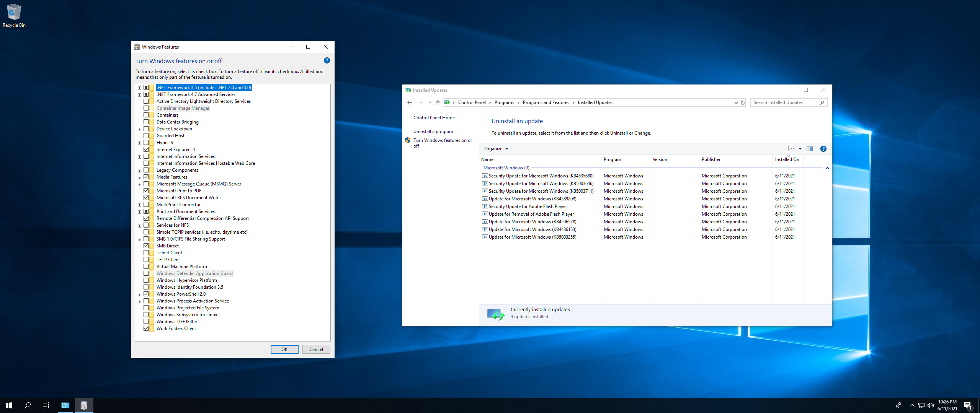Open Turn Windows features on or off link
The width and height of the screenshot is (980, 413).
443,143
